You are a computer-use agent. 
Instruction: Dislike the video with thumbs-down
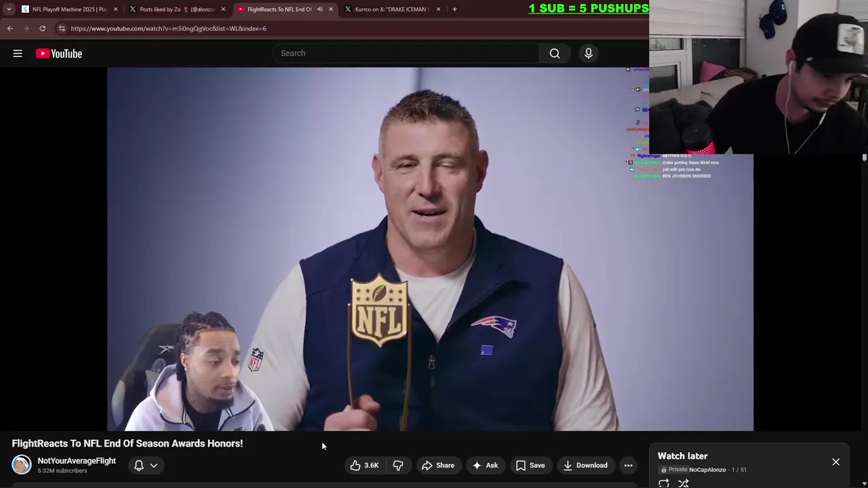(398, 466)
